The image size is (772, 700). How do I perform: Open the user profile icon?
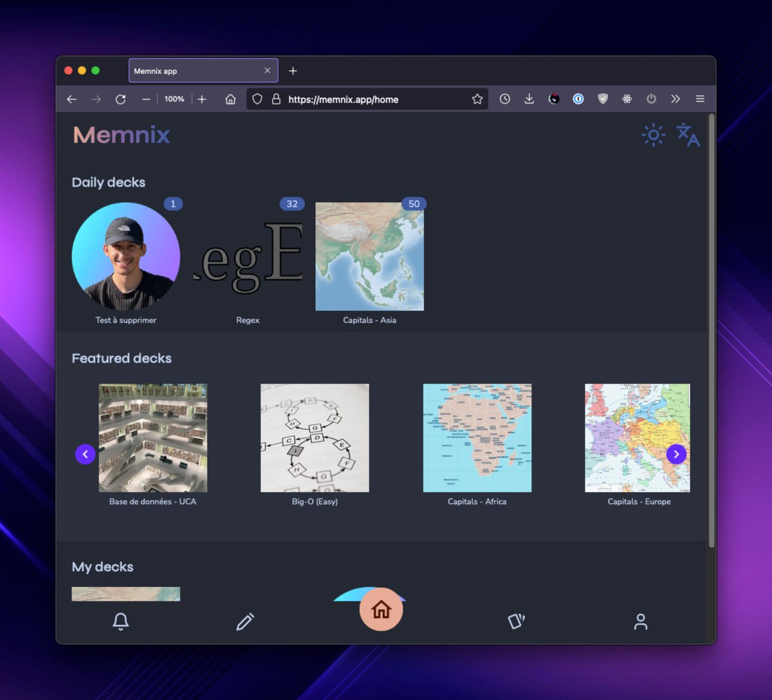coord(640,622)
